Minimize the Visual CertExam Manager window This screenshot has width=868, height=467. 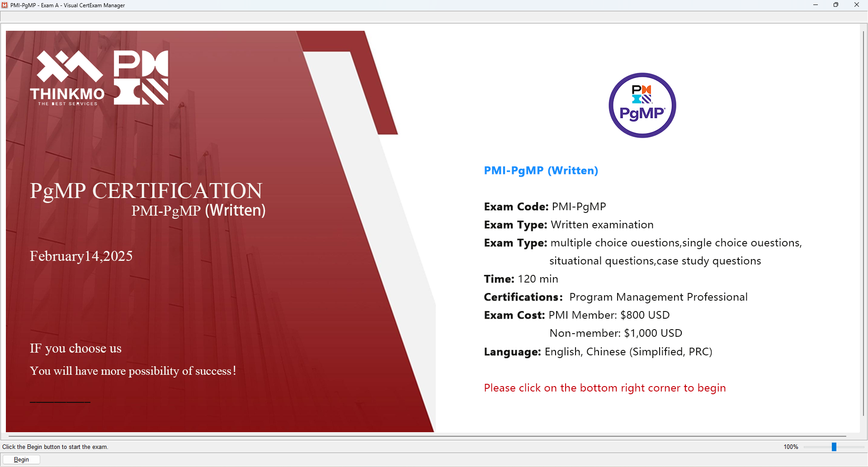click(x=816, y=5)
